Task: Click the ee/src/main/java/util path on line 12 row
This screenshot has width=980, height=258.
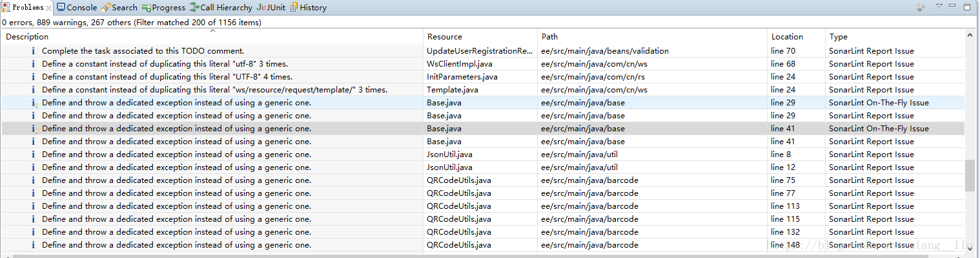Action: coord(653,167)
